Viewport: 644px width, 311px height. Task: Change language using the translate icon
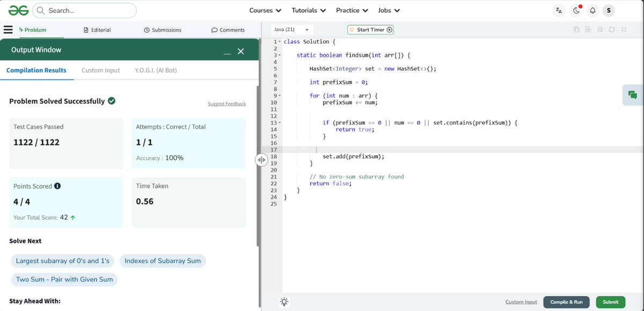(559, 10)
